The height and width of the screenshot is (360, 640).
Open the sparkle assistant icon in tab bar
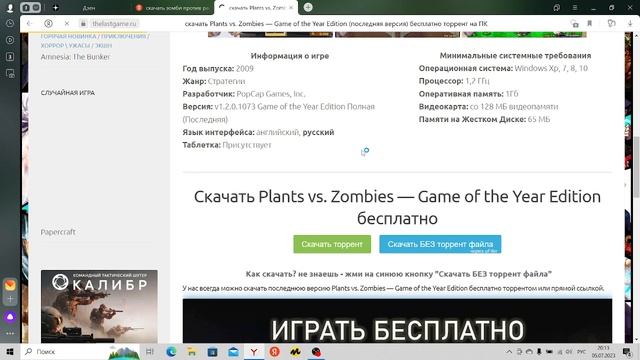coord(56,7)
